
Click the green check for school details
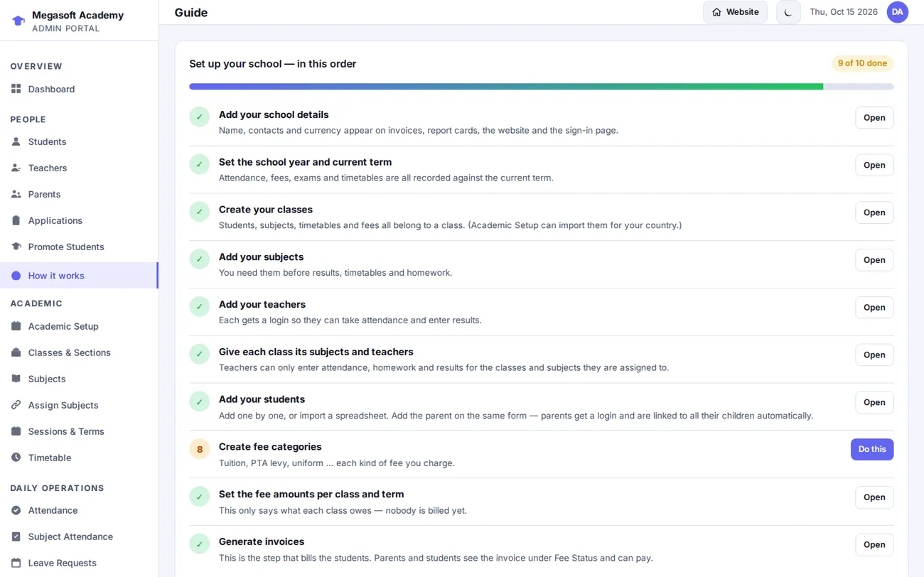[x=199, y=117]
